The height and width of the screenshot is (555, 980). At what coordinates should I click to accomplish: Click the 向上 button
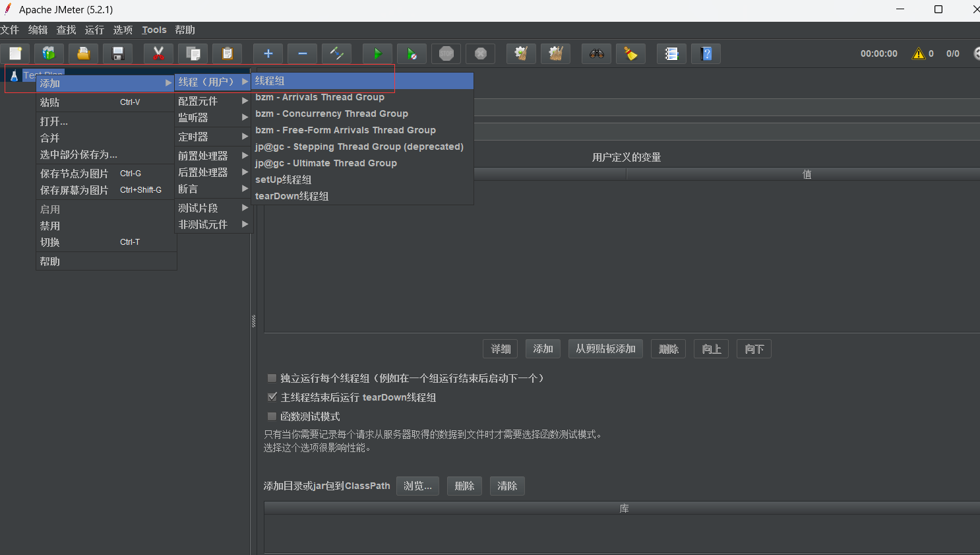coord(711,349)
